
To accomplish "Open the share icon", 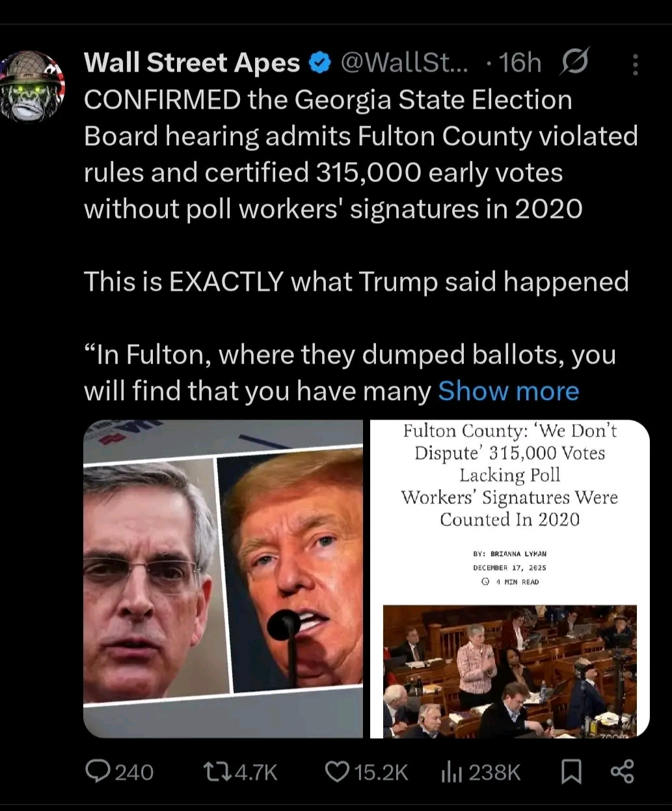I will [622, 771].
